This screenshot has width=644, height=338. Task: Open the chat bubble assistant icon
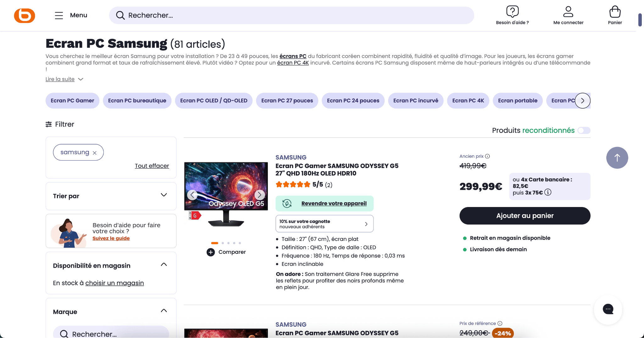point(608,309)
